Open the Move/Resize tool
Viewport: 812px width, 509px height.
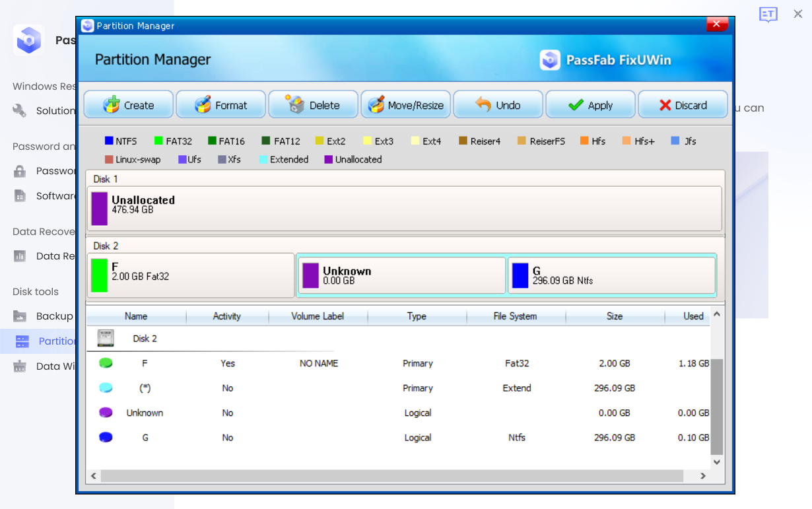pos(406,105)
